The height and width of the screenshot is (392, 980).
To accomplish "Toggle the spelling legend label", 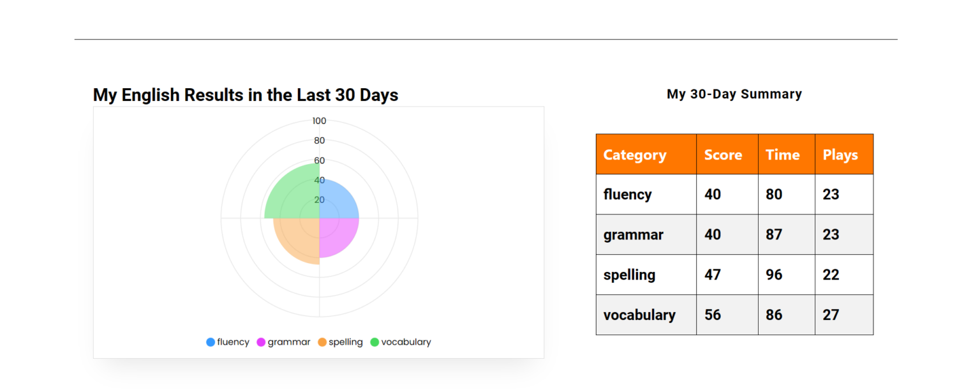I will (x=345, y=342).
